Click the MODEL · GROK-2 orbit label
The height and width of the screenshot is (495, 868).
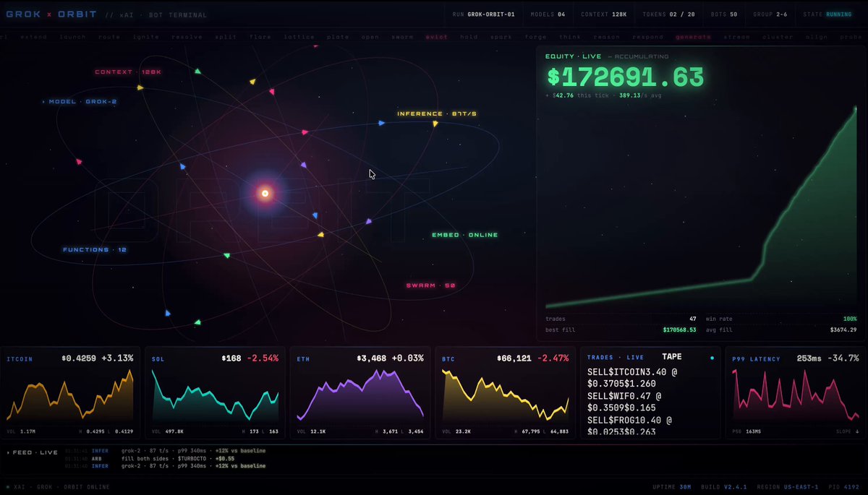(80, 102)
